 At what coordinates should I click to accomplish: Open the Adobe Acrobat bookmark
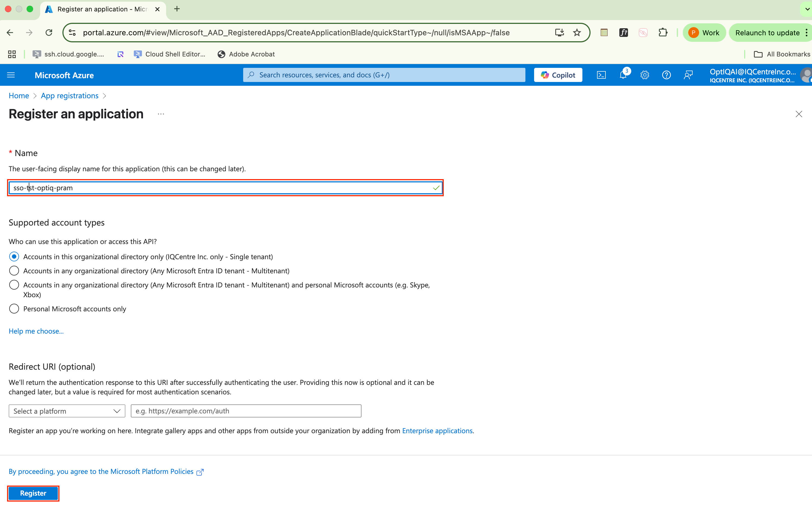246,54
